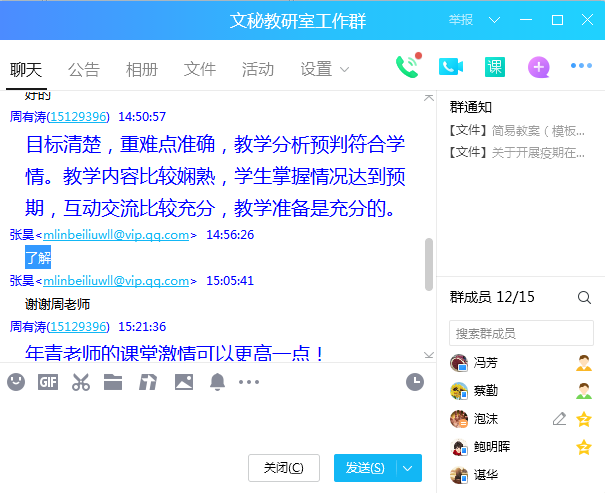Start a group voice call
This screenshot has height=493, width=605.
pyautogui.click(x=406, y=67)
